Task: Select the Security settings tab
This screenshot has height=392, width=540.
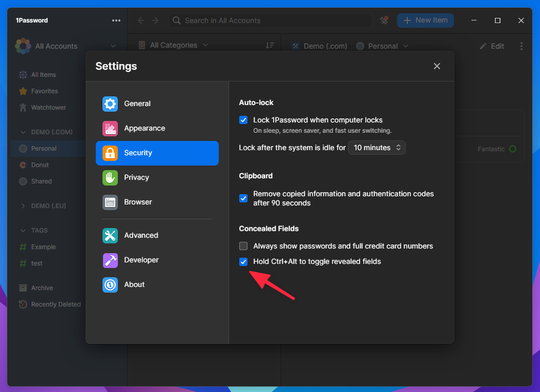Action: (x=157, y=153)
